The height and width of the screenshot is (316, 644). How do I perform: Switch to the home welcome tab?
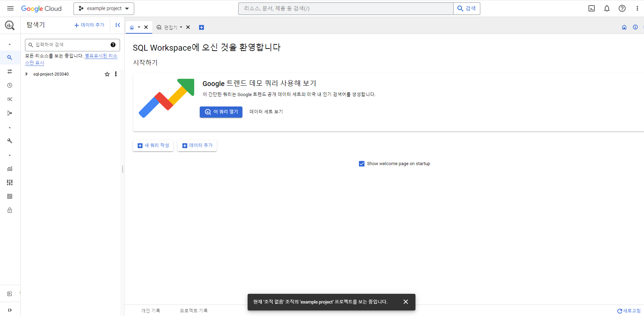pos(132,27)
